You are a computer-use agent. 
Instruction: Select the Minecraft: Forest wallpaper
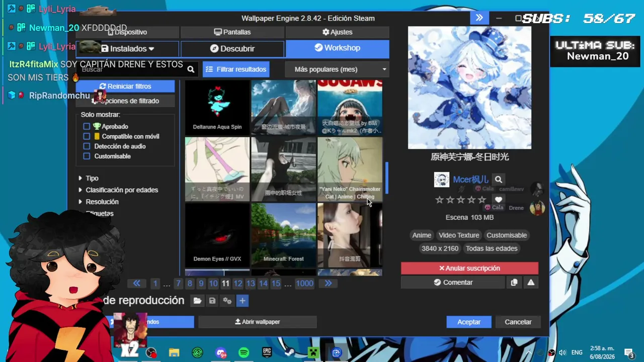click(x=284, y=235)
